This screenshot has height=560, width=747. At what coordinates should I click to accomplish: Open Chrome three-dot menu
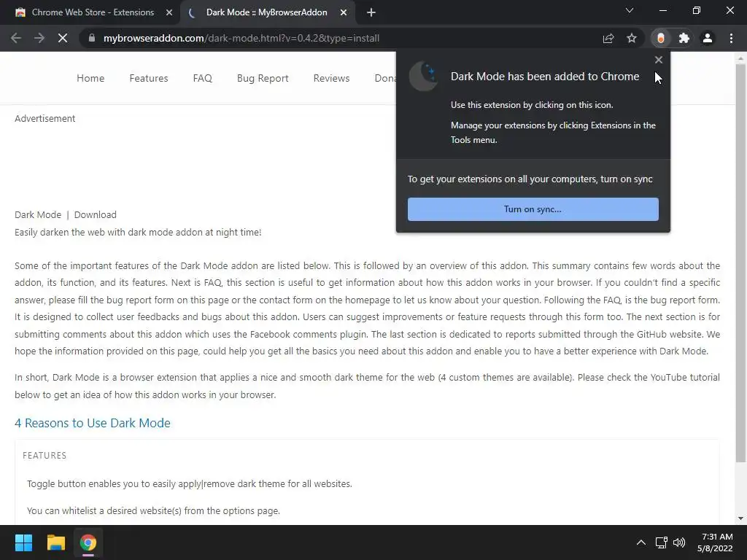[731, 38]
